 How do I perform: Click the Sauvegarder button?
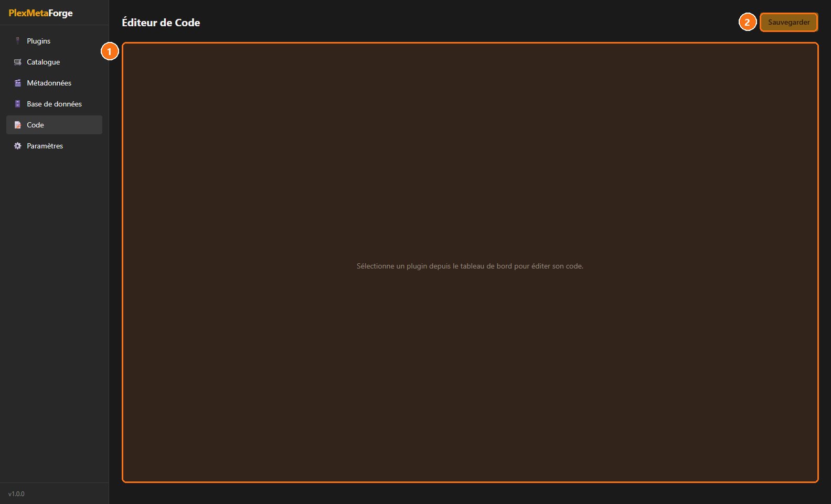pos(789,22)
